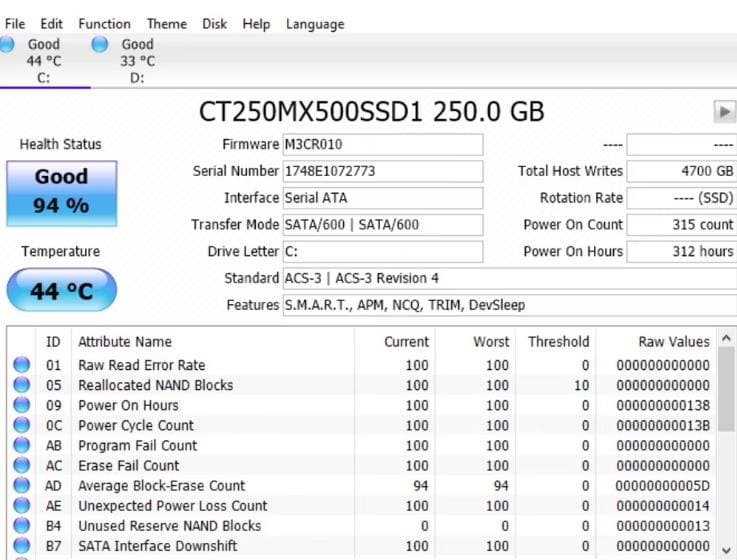
Task: Select the Erase Fail Count row text
Action: pyautogui.click(x=128, y=466)
